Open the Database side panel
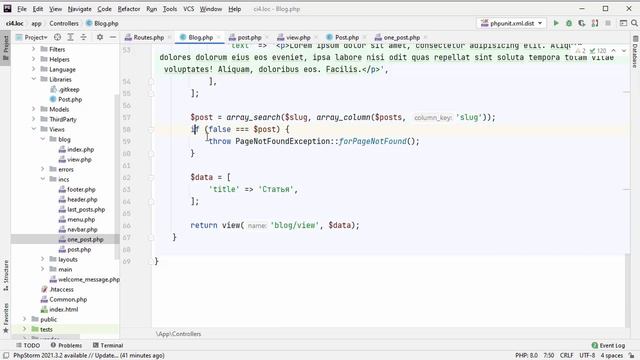Viewport: 640px width, 360px height. point(635,52)
